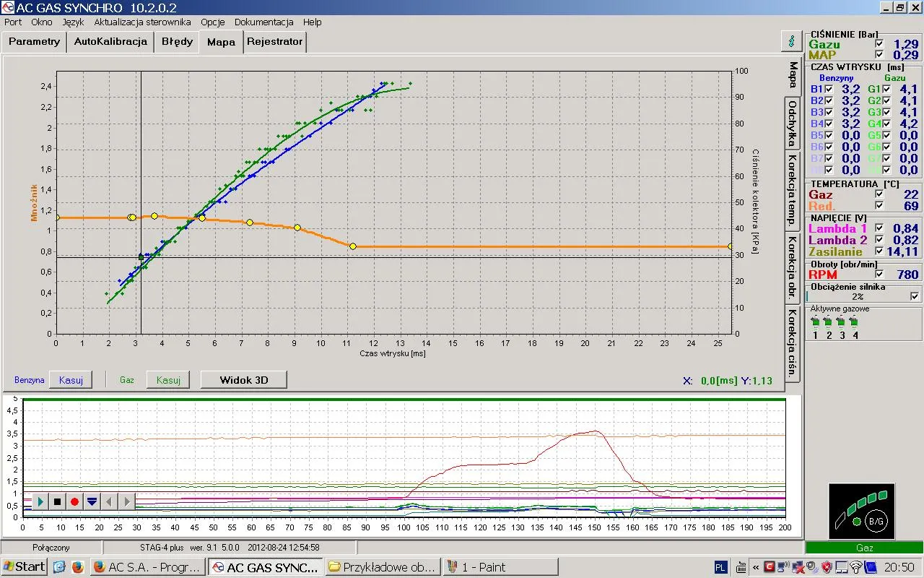Click the Widok 3D button

click(x=243, y=380)
